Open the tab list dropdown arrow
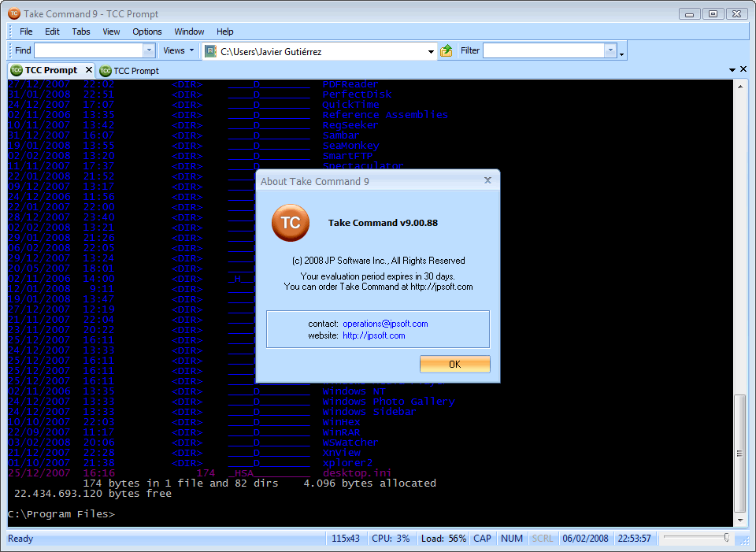This screenshot has width=756, height=552. click(x=732, y=70)
